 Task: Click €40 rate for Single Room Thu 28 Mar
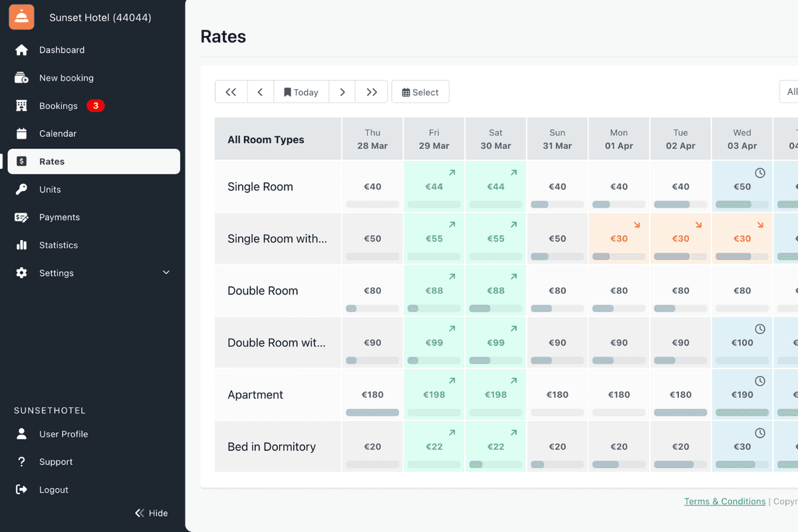[x=372, y=187]
